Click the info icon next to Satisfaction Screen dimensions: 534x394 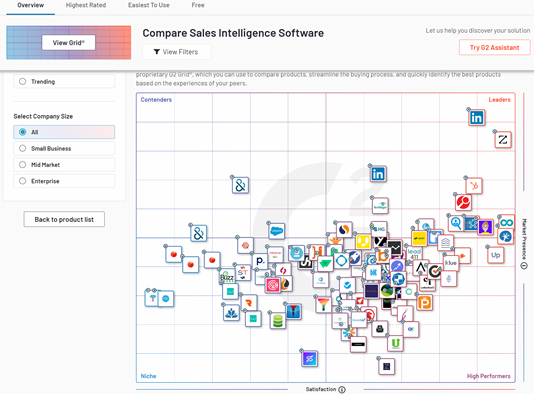coord(342,390)
